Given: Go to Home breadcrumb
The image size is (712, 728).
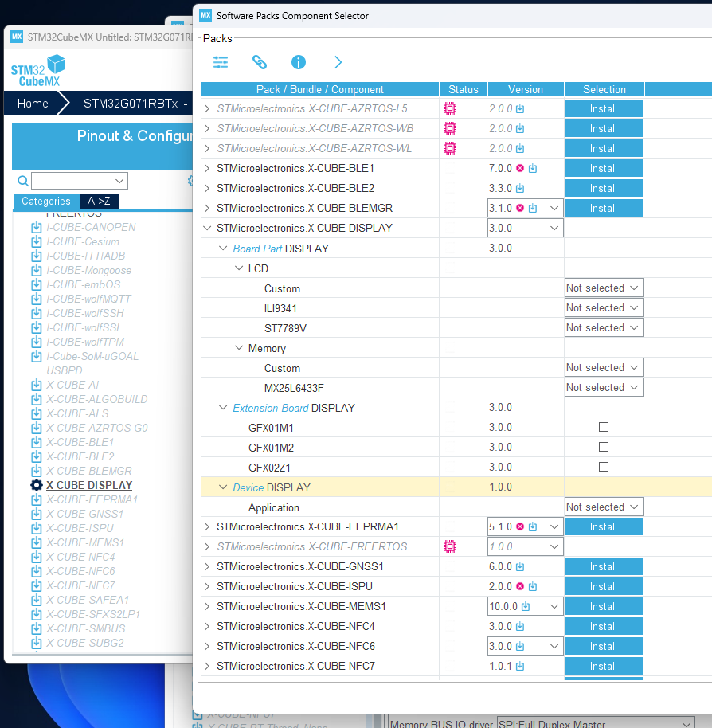Looking at the screenshot, I should (x=33, y=104).
